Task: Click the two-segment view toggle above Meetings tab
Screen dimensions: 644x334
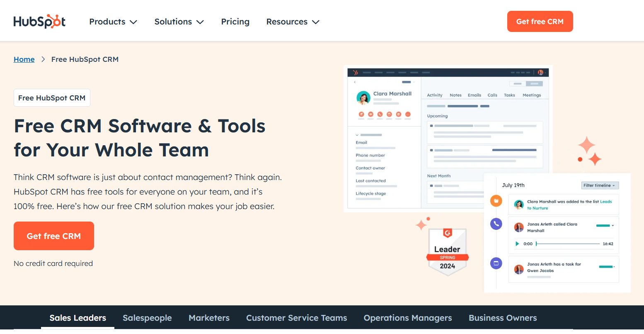Action: (526, 83)
